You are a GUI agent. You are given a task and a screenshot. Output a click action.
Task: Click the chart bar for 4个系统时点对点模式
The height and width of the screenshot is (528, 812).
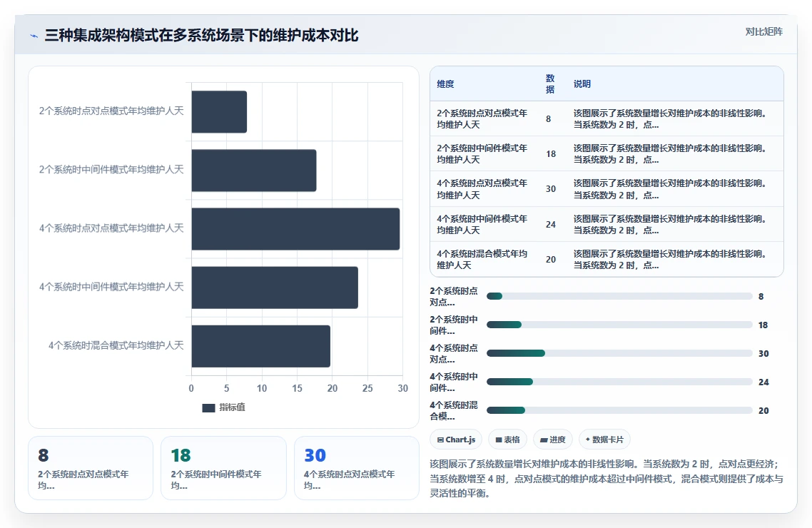[x=295, y=229]
